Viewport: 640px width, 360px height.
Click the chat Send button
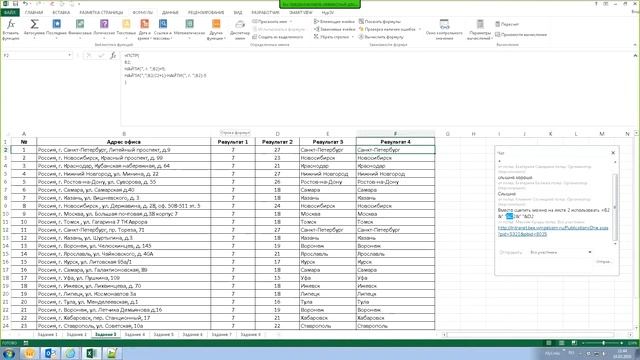tap(604, 262)
